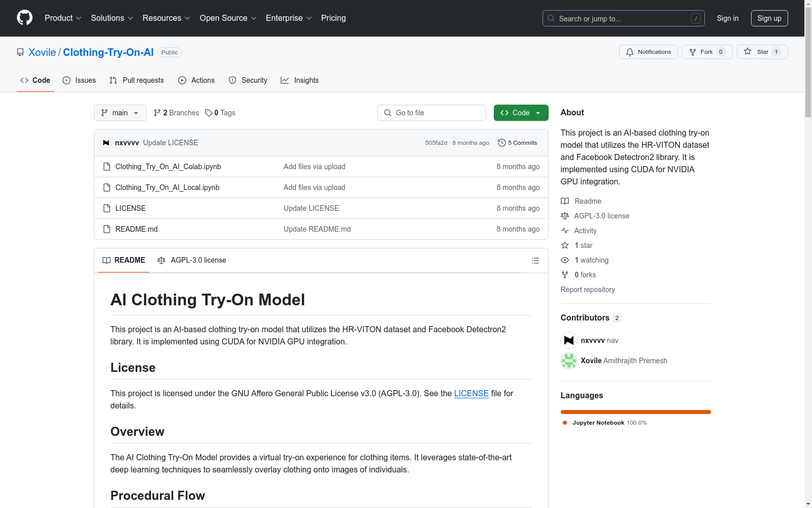The width and height of the screenshot is (812, 508).
Task: Click the search magnifier icon in header
Action: [551, 18]
